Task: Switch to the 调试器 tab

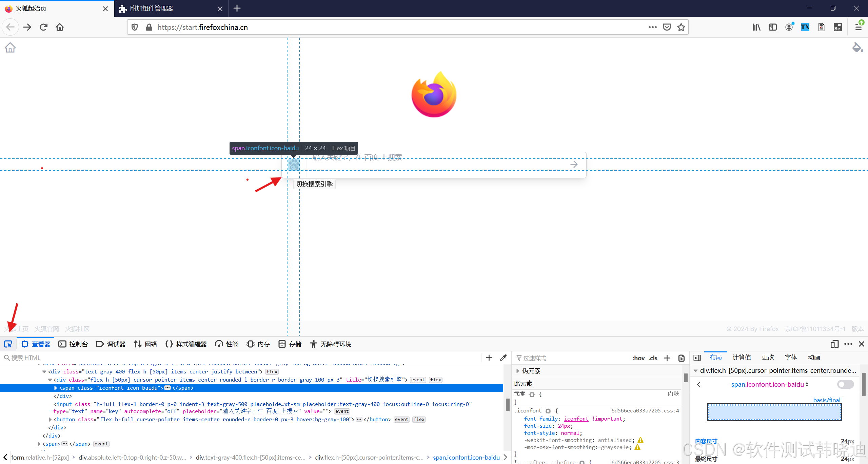Action: (x=111, y=344)
